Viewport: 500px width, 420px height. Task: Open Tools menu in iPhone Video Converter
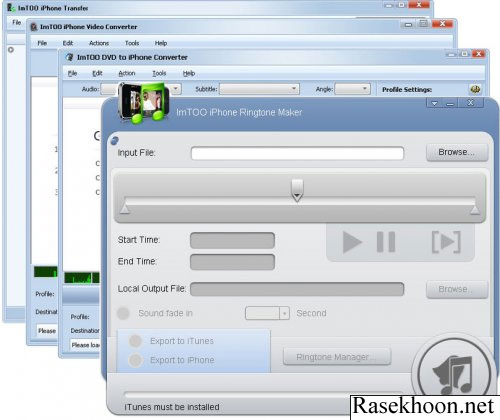pos(132,43)
